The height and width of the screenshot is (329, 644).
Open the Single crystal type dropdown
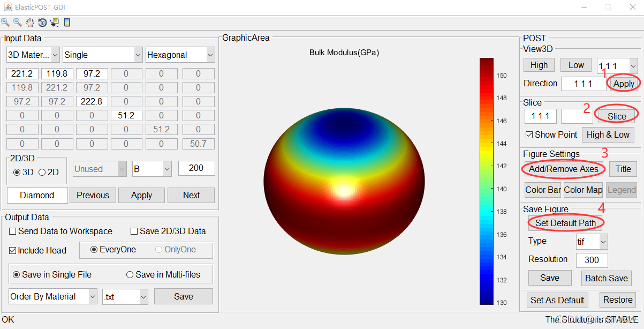click(x=103, y=55)
